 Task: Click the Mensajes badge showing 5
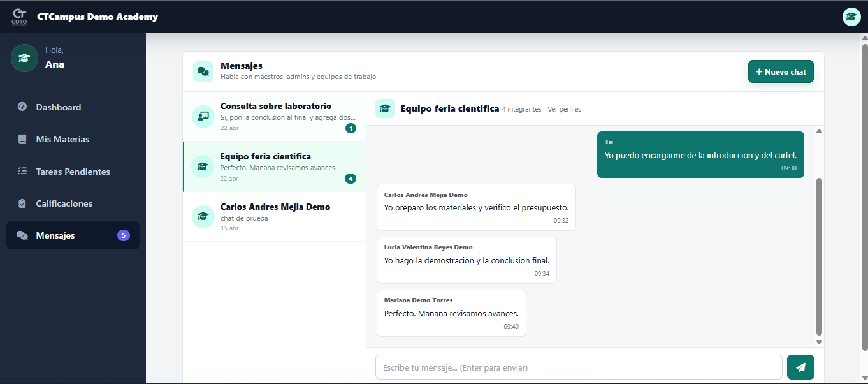click(124, 235)
